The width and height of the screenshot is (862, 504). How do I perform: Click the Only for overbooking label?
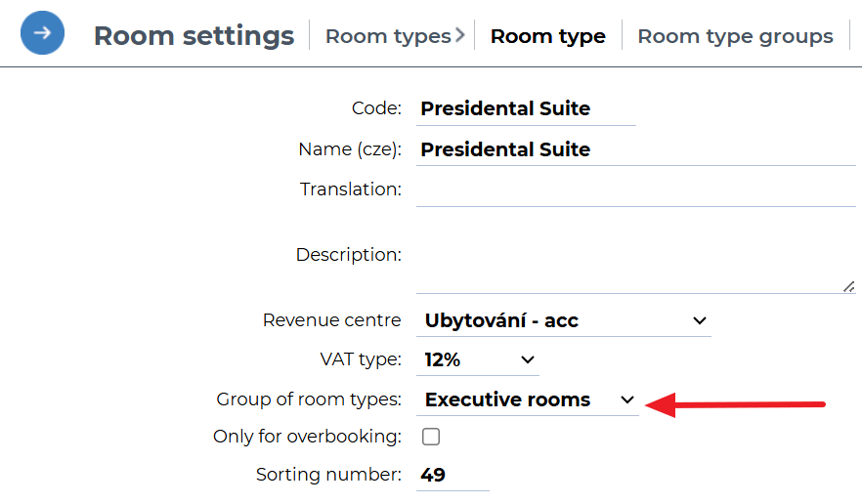click(307, 437)
